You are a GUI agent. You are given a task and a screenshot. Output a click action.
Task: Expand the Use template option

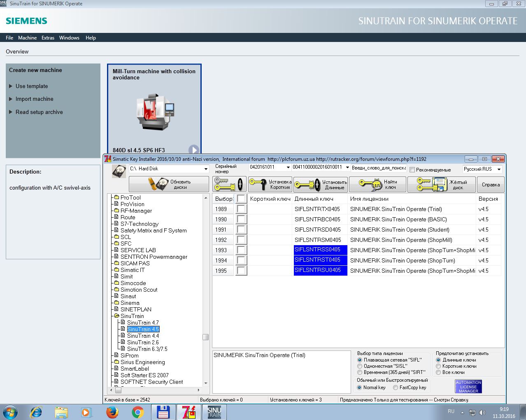32,86
